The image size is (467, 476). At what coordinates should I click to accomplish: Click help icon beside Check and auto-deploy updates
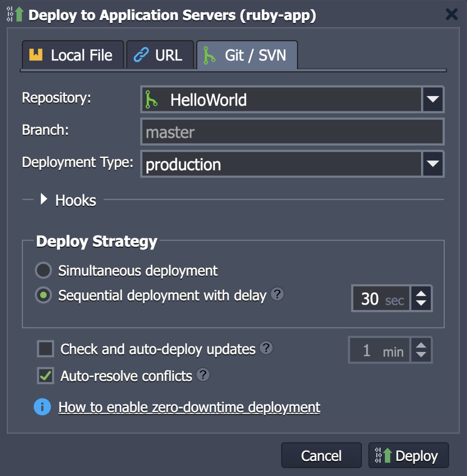(266, 348)
